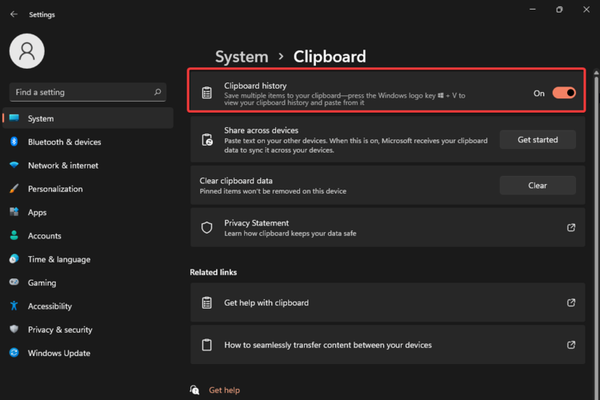Click the Get help link at bottom
The image size is (600, 400).
pos(224,390)
